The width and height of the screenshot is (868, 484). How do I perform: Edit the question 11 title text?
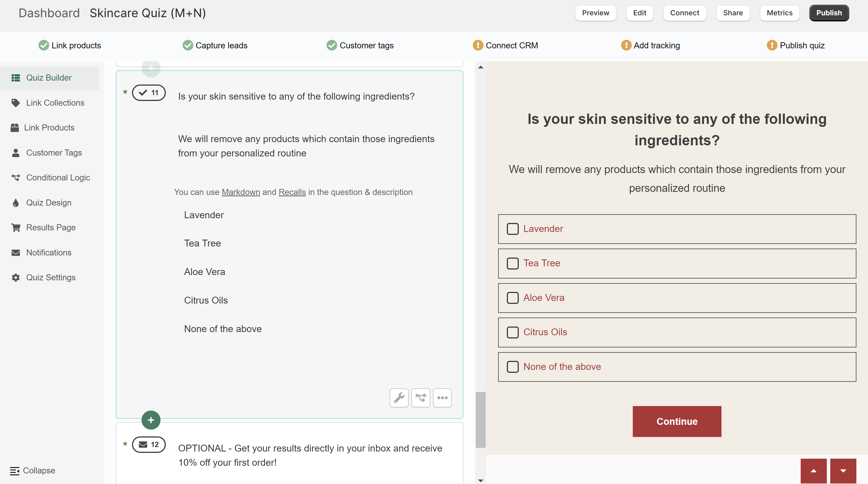(x=296, y=97)
